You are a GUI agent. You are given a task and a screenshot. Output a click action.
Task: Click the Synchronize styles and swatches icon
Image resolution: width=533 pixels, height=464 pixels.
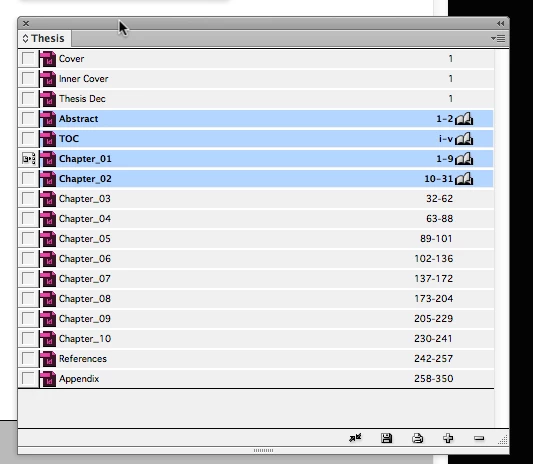point(355,438)
